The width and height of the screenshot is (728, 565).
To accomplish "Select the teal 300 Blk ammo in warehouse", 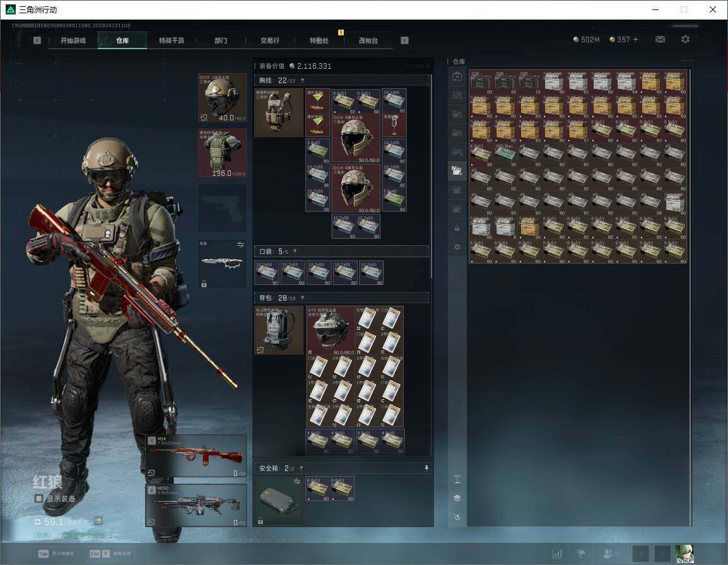I will click(505, 154).
